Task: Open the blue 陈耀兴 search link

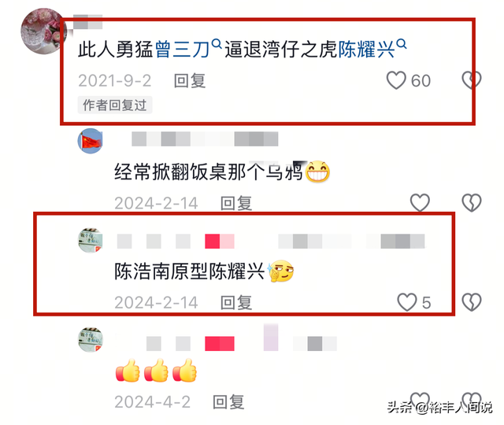Action: pos(366,50)
